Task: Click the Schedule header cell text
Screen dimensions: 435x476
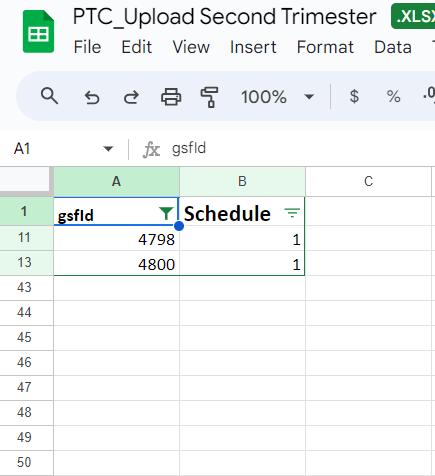Action: tap(227, 214)
